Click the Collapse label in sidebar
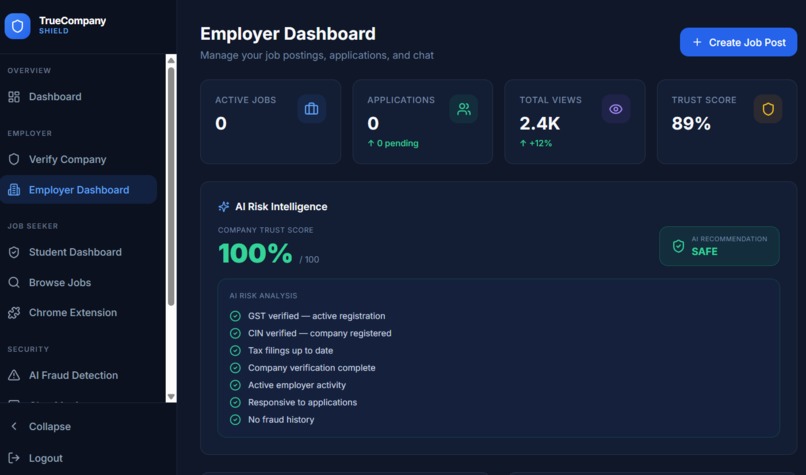The width and height of the screenshot is (806, 475). click(x=50, y=427)
